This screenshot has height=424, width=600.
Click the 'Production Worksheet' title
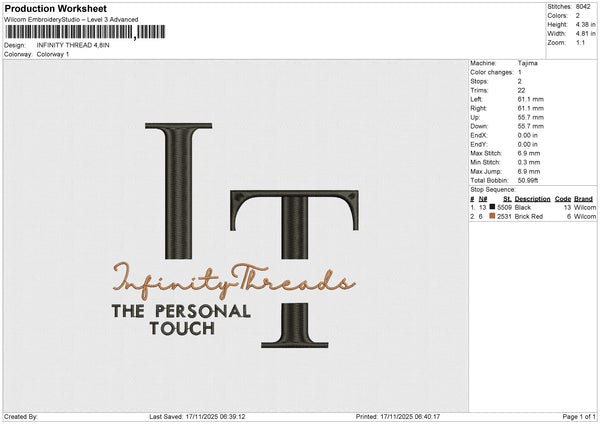[55, 8]
